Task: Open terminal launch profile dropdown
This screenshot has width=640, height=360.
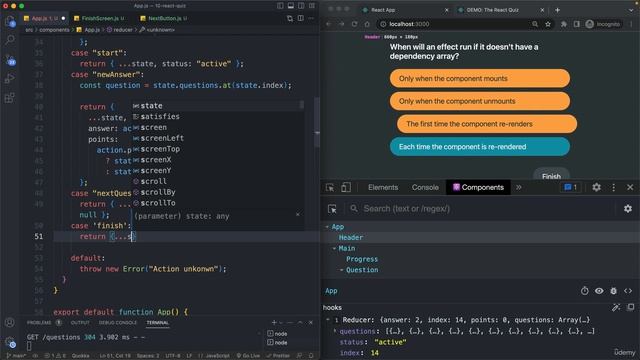Action: point(281,322)
